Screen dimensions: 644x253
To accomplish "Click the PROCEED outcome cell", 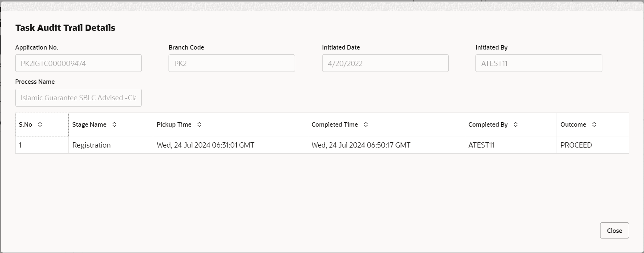I will click(x=593, y=145).
